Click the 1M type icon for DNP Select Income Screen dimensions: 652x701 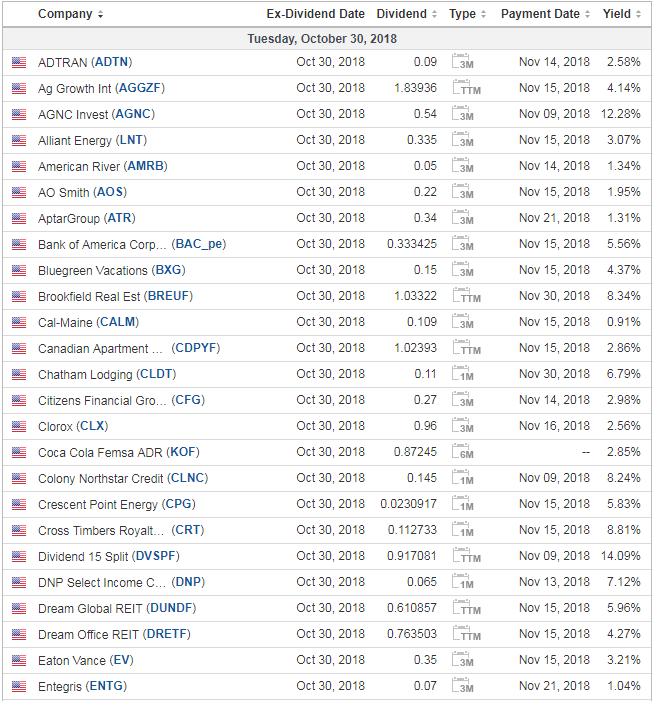click(462, 581)
